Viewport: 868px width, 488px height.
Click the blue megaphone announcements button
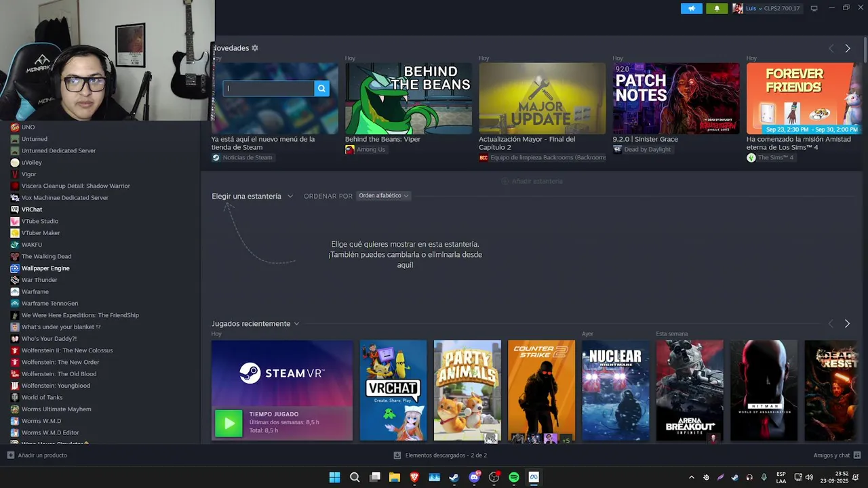coord(692,8)
